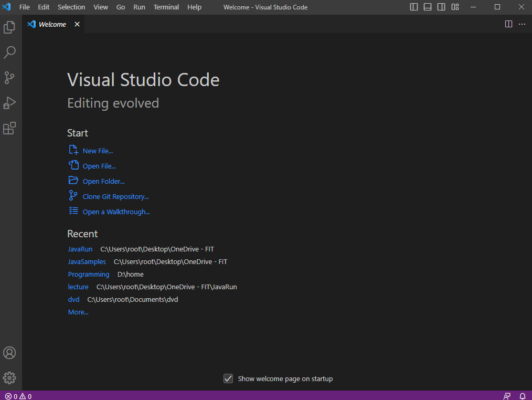Click the Accounts icon
The width and height of the screenshot is (532, 400).
click(x=9, y=353)
